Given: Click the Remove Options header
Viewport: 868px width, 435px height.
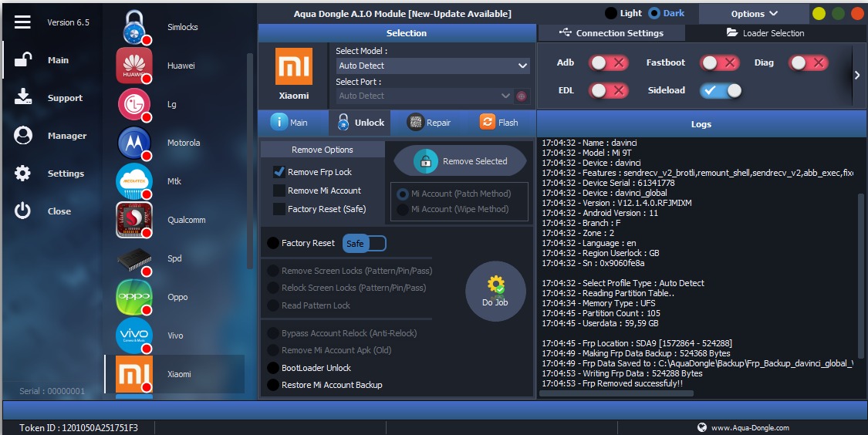Looking at the screenshot, I should pyautogui.click(x=323, y=150).
